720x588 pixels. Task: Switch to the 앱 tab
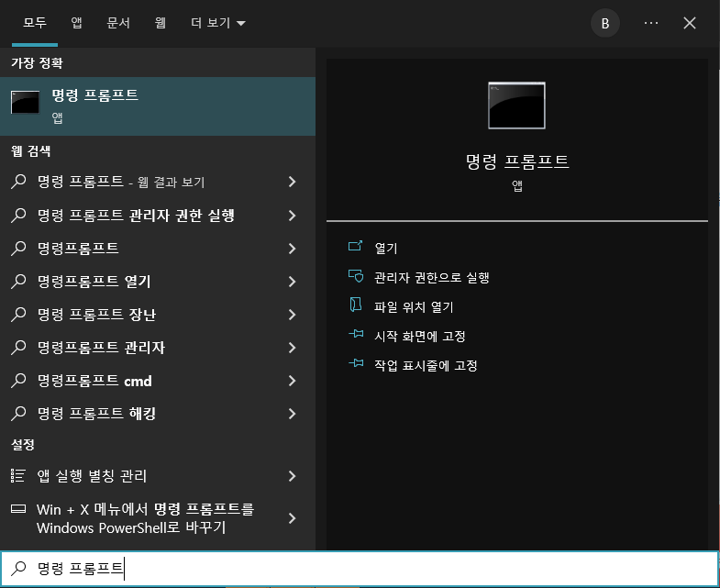(x=76, y=23)
